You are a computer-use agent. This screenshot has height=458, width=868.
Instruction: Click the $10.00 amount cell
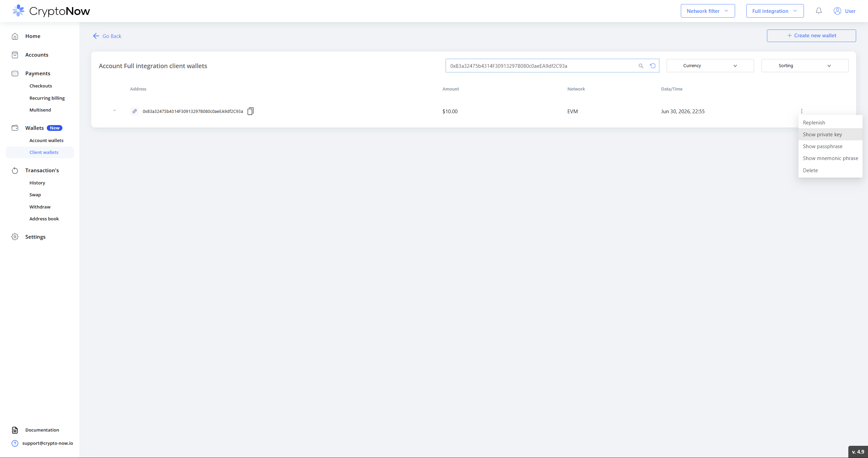point(450,111)
